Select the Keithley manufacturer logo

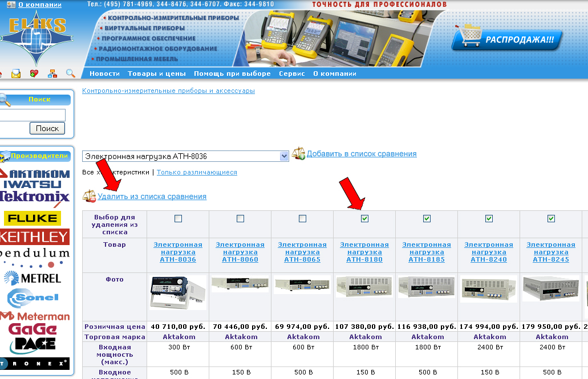pos(35,237)
